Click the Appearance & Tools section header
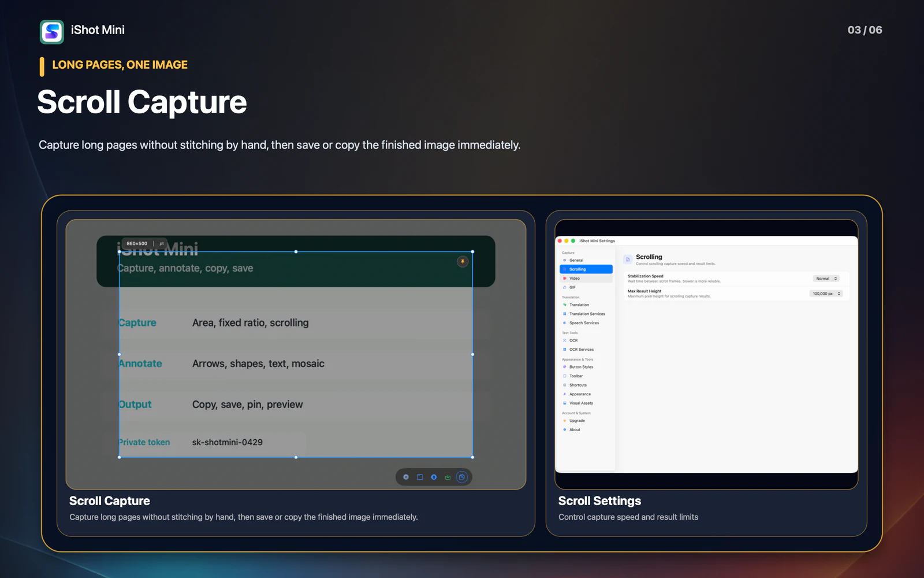 tap(577, 360)
